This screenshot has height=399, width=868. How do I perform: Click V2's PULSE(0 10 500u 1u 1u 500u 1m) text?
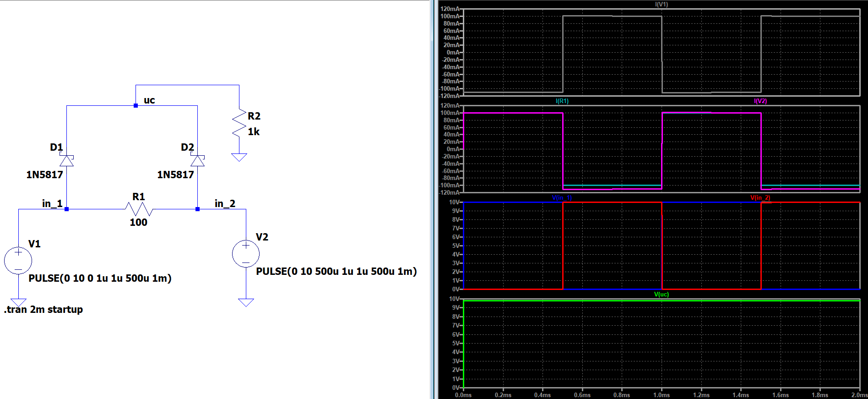tap(336, 271)
